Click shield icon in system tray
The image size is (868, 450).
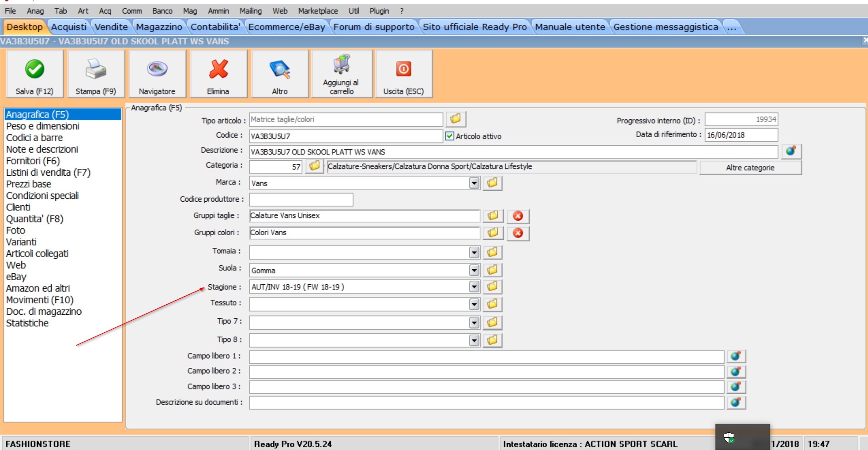click(729, 438)
